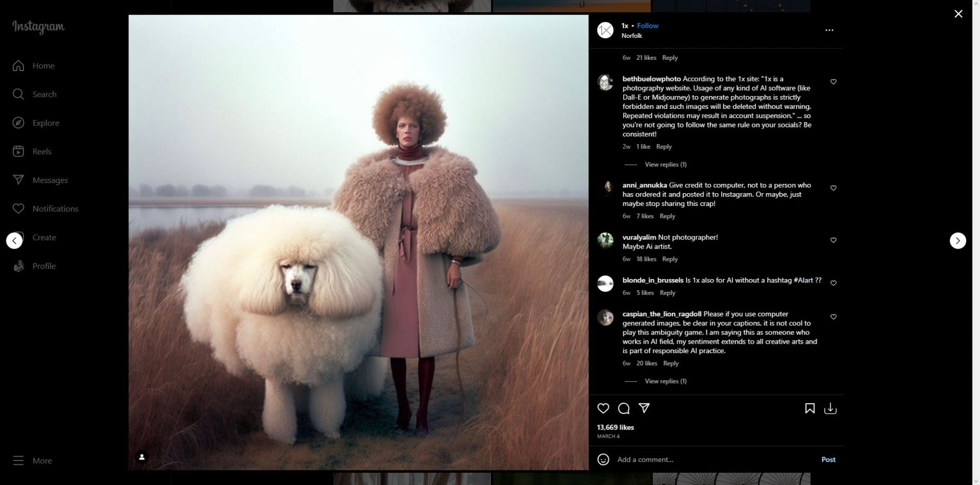The width and height of the screenshot is (980, 485).
Task: Open vuralyalim's profile link
Action: (x=639, y=237)
